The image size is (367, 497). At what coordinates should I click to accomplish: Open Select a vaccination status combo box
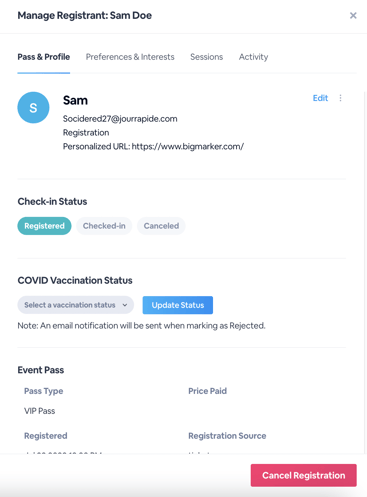(76, 305)
